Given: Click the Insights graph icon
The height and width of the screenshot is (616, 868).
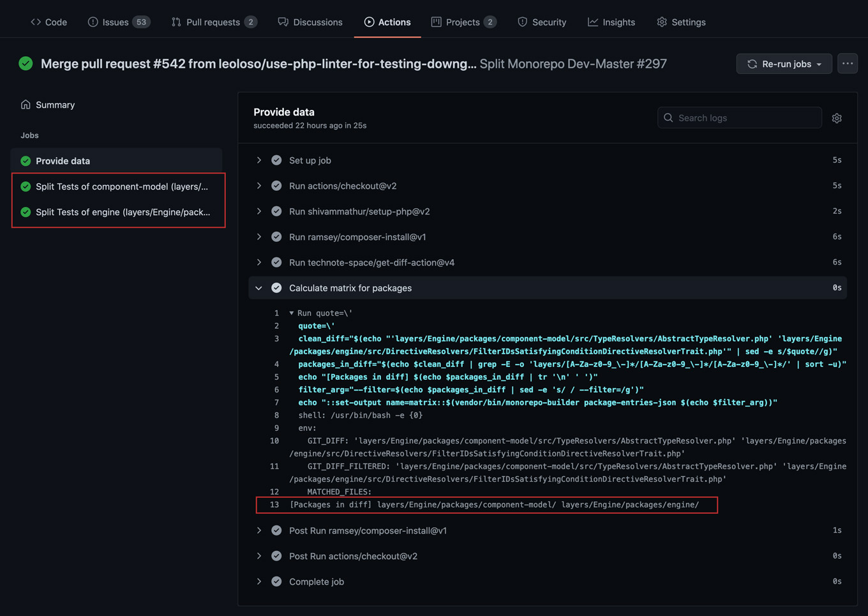Looking at the screenshot, I should tap(593, 22).
